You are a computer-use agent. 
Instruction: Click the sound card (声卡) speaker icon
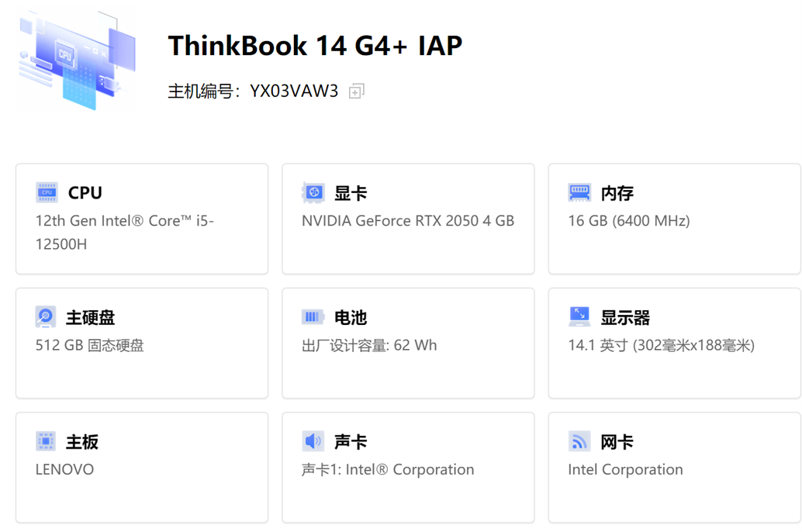(x=313, y=441)
